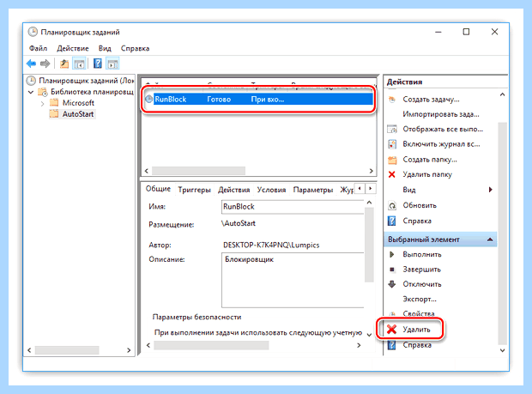Image resolution: width=532 pixels, height=394 pixels.
Task: Click the Завершить stop icon
Action: pyautogui.click(x=392, y=270)
